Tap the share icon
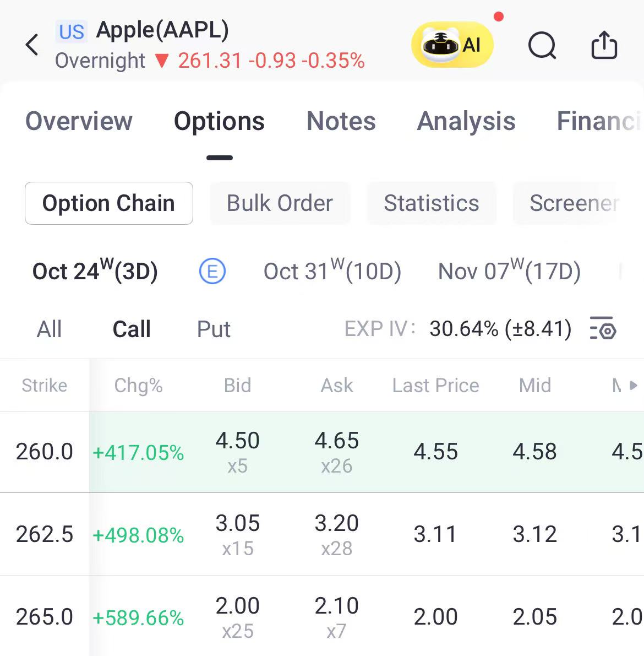Viewport: 644px width, 656px height. [604, 45]
